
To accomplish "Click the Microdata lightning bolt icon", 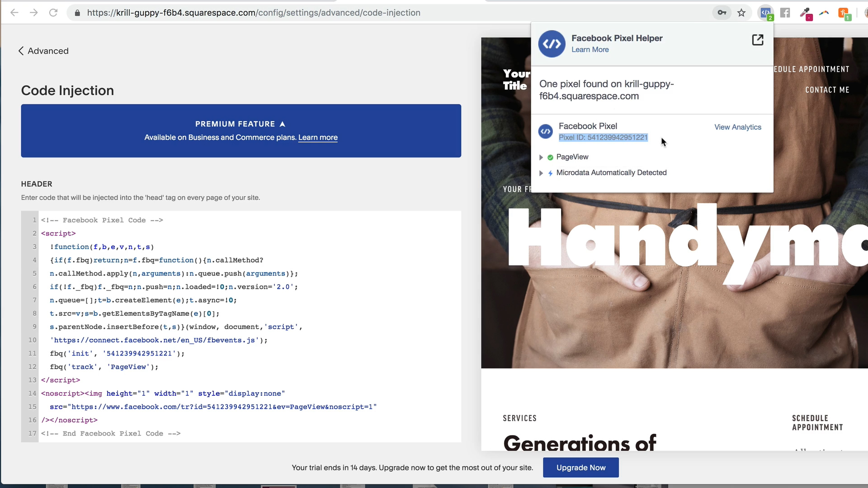I will pyautogui.click(x=550, y=173).
